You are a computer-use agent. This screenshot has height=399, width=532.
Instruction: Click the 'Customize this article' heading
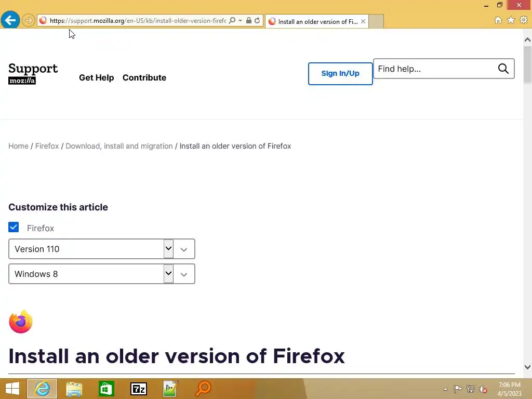point(58,207)
